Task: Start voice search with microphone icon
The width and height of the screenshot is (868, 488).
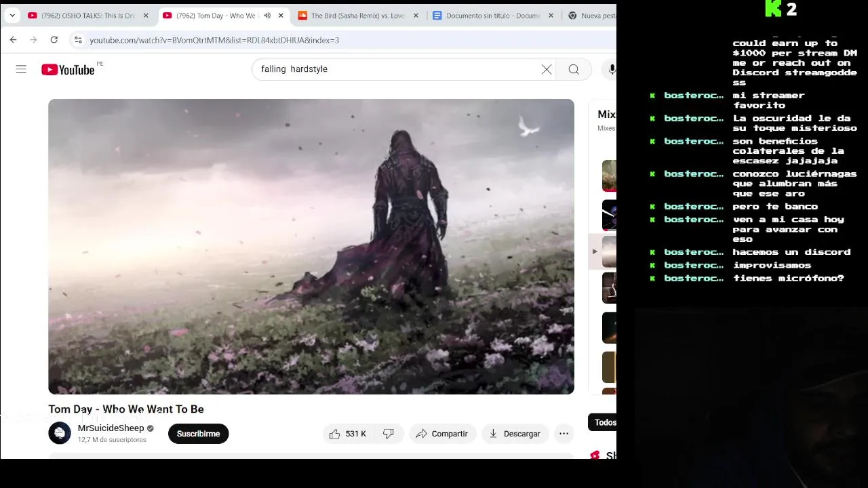Action: [x=612, y=69]
